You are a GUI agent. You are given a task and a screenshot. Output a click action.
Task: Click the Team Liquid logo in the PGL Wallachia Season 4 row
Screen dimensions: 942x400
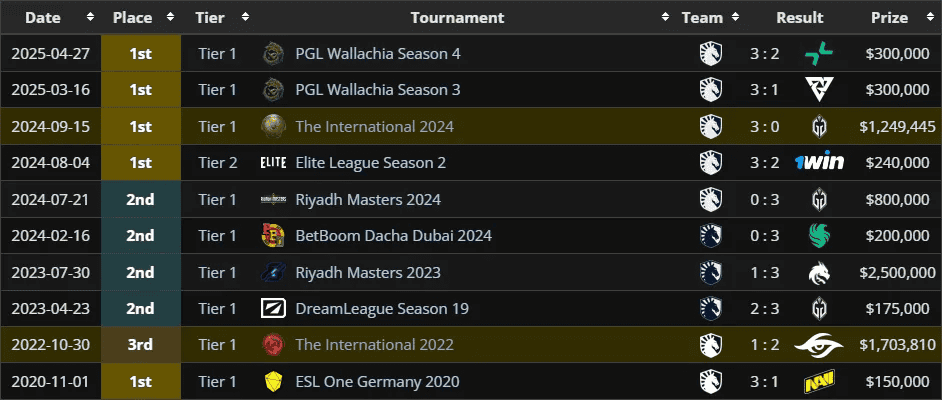pyautogui.click(x=710, y=53)
